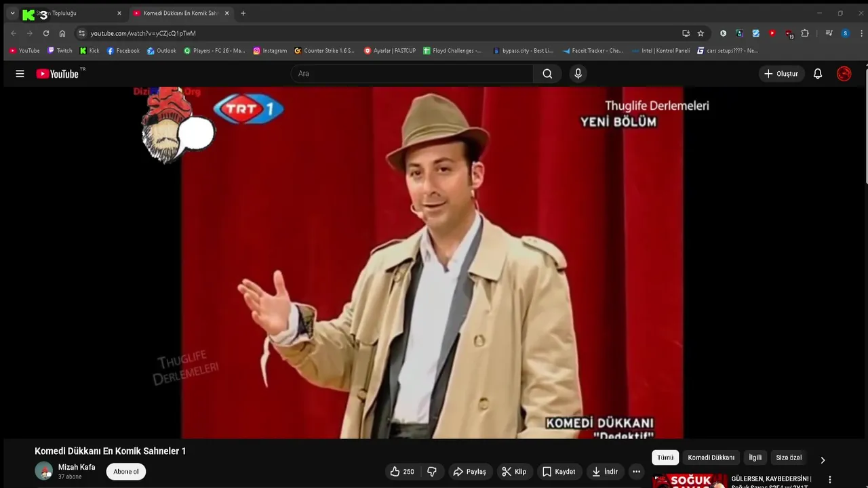Open media controls icon in browser toolbar
Viewport: 868px width, 488px height.
[x=829, y=33]
